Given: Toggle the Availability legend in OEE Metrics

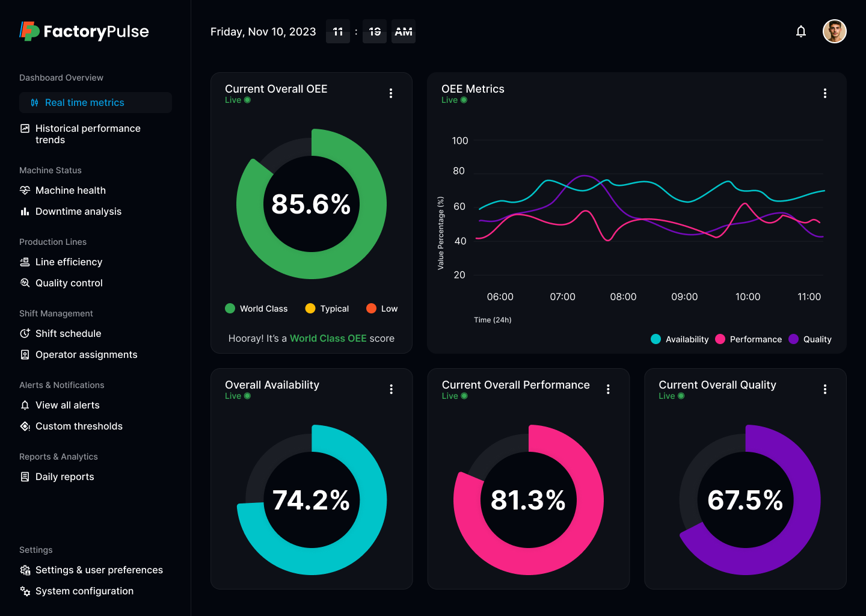Looking at the screenshot, I should [x=680, y=339].
